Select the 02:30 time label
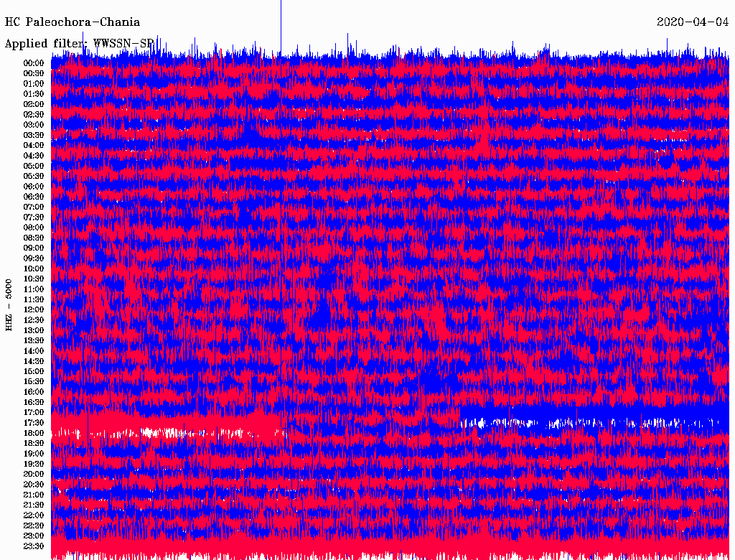This screenshot has height=560, width=735. [34, 114]
